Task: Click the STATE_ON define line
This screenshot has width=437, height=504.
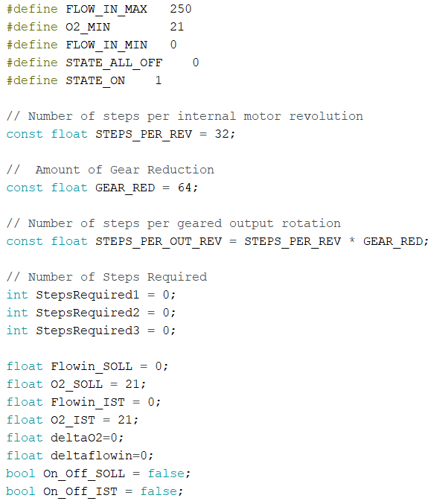Action: pos(84,80)
